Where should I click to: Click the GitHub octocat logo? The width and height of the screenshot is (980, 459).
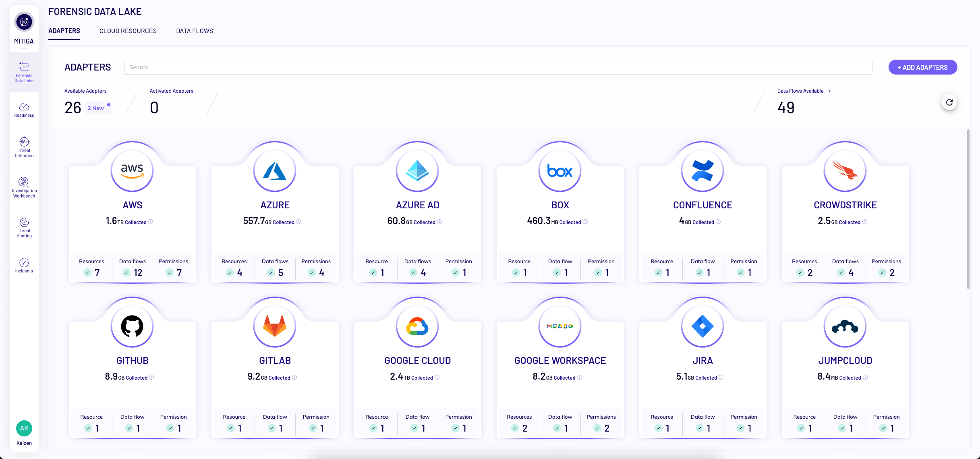click(132, 326)
